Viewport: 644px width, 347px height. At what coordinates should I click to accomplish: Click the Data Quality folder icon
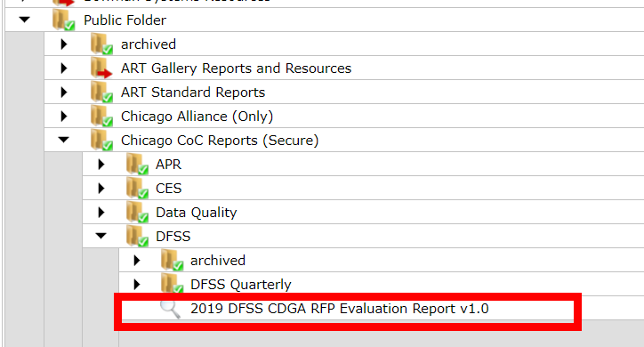[x=137, y=212]
